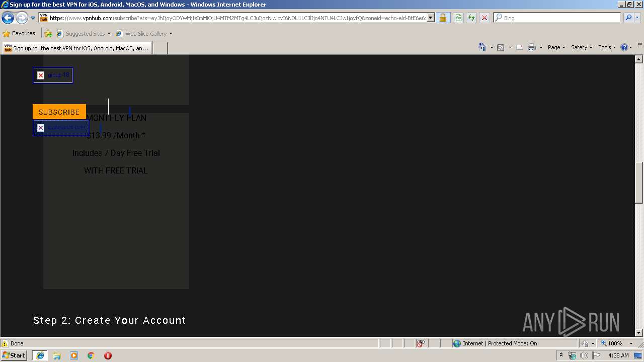Refresh the page with green arrows icon
The width and height of the screenshot is (644, 362).
click(x=471, y=18)
